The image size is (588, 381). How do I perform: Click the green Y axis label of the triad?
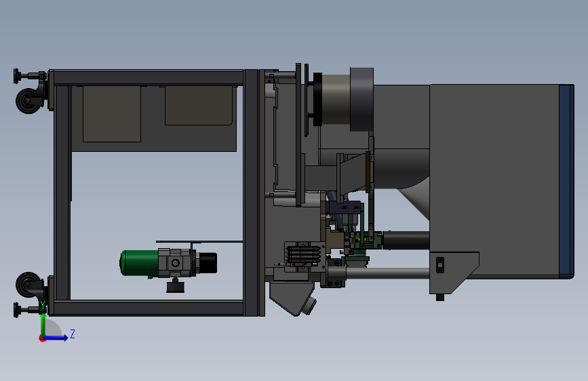click(43, 306)
